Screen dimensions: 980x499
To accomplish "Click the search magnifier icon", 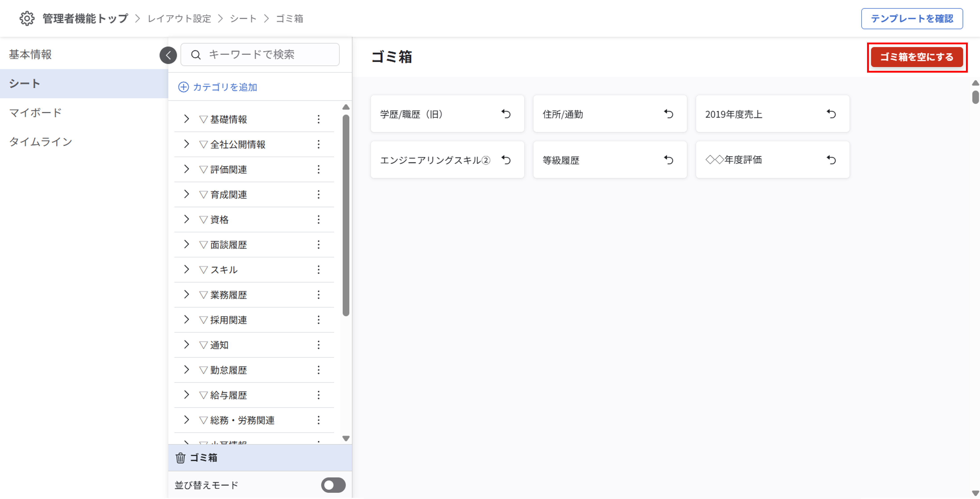I will coord(196,55).
